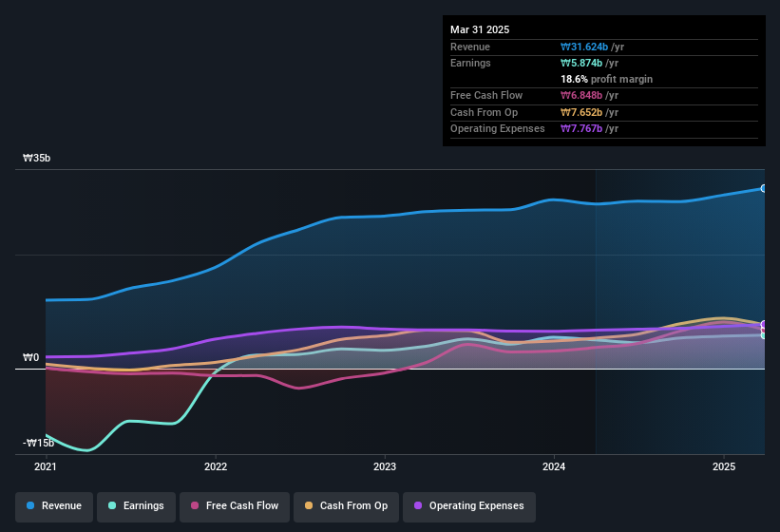Image resolution: width=780 pixels, height=532 pixels.
Task: Click the ₩31.624b revenue value
Action: pos(584,47)
